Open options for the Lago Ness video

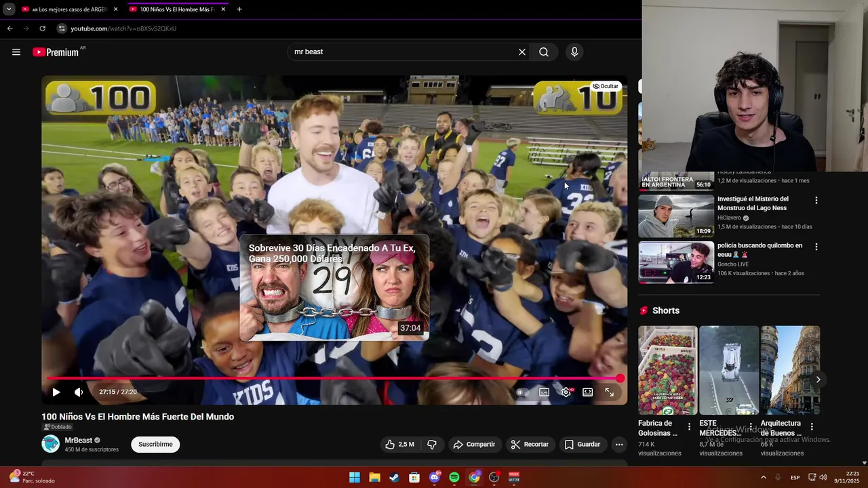(816, 201)
